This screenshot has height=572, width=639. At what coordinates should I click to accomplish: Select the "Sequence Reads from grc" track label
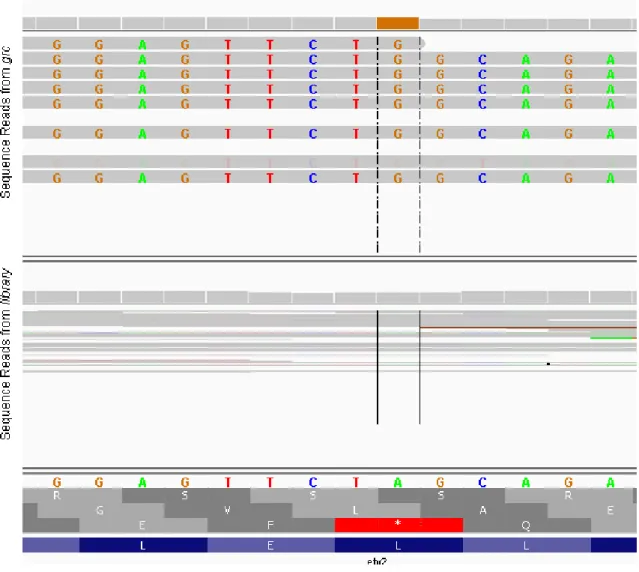coord(6,122)
